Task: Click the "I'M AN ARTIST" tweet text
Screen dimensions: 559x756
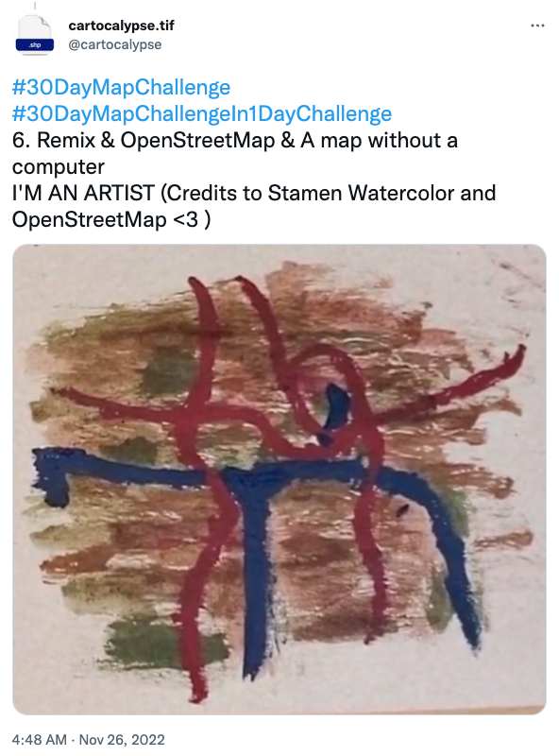Action: (x=83, y=193)
